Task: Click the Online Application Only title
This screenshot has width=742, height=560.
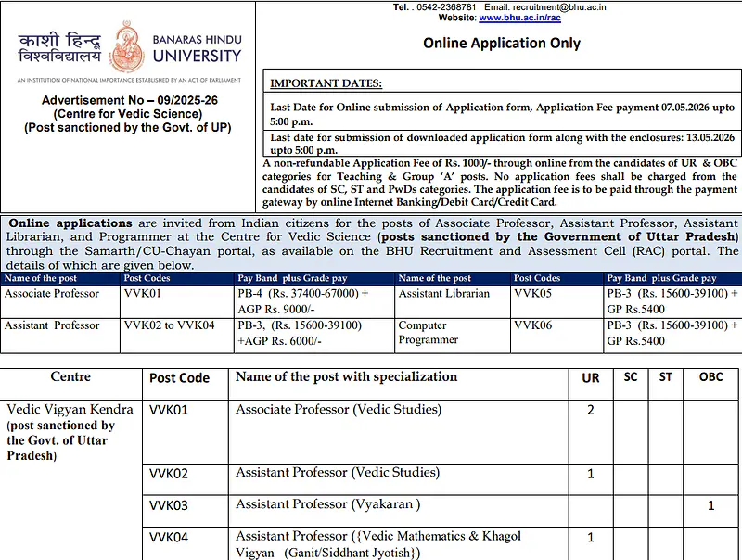Action: (501, 43)
